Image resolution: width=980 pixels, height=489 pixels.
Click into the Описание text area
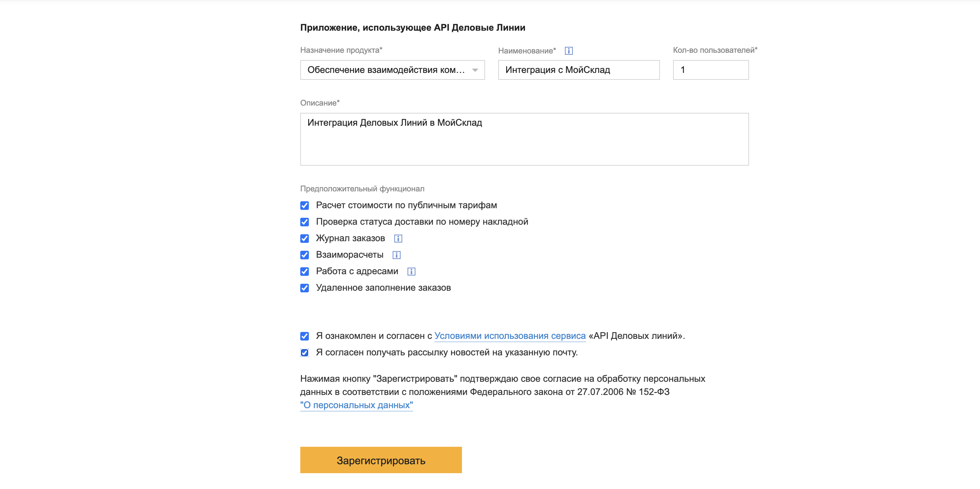click(x=524, y=139)
